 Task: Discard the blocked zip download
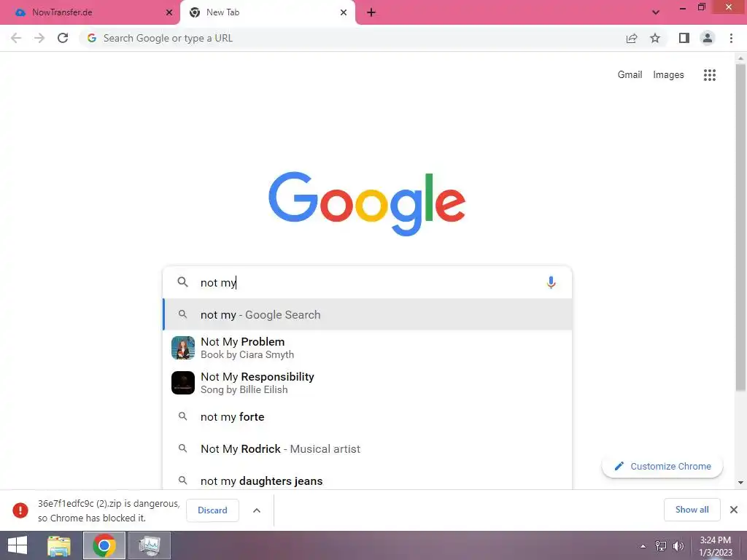tap(212, 510)
